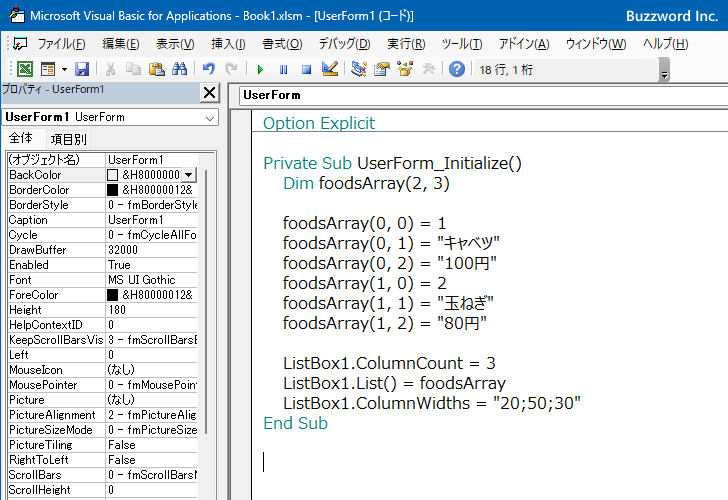728x500 pixels.
Task: Open Find with the binoculars icon
Action: (179, 70)
